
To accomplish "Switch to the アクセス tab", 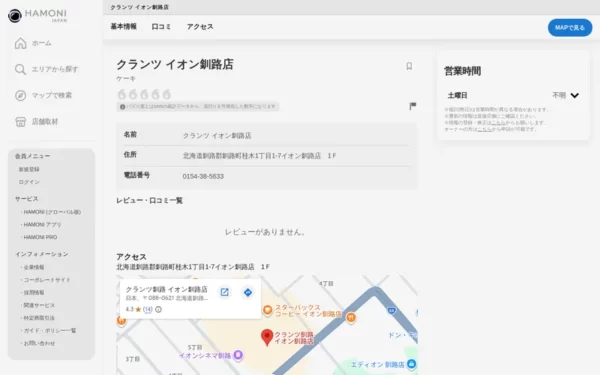I will coord(200,26).
